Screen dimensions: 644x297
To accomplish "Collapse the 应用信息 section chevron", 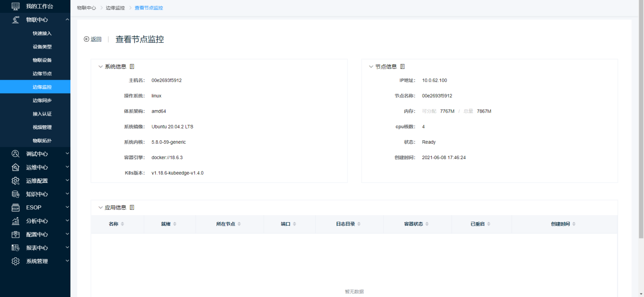I will pos(100,207).
